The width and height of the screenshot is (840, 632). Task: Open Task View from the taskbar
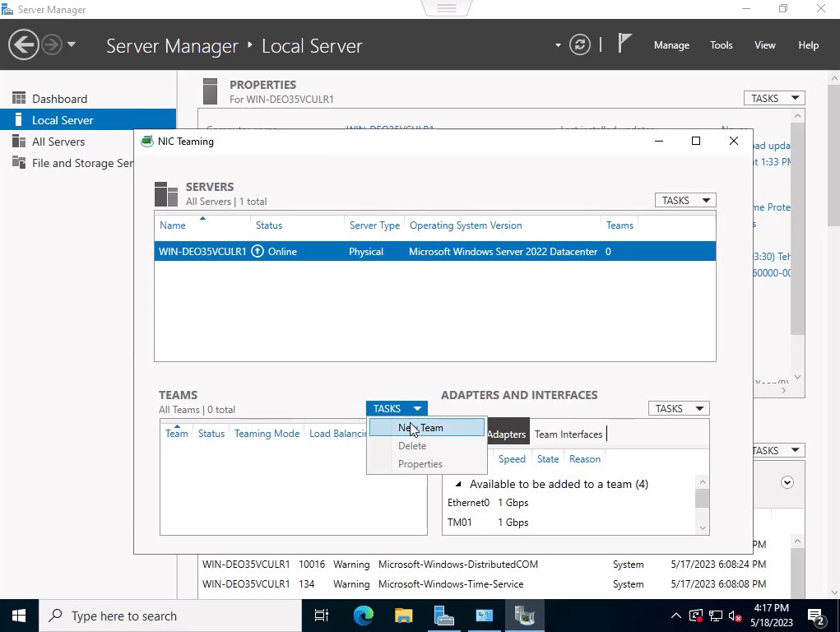[x=322, y=616]
